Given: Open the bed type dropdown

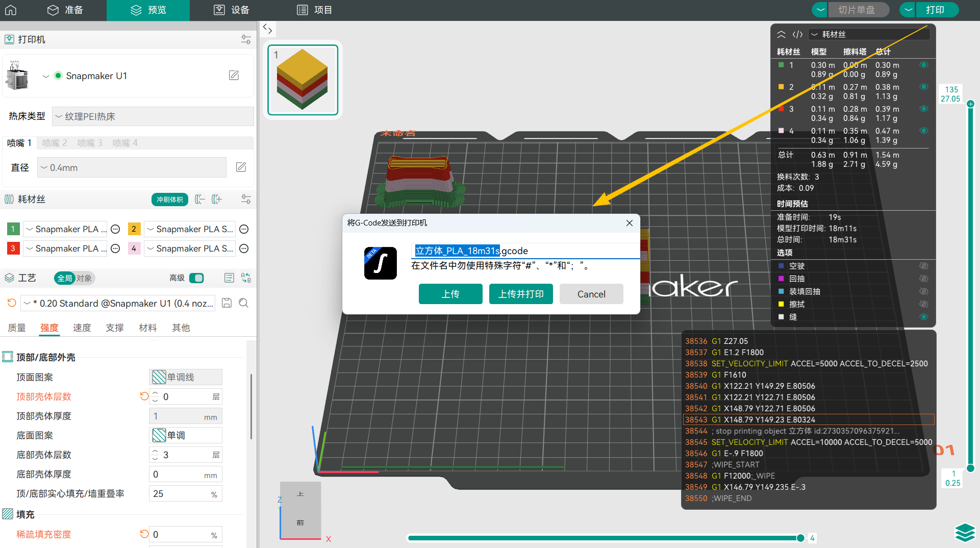Looking at the screenshot, I should 153,116.
